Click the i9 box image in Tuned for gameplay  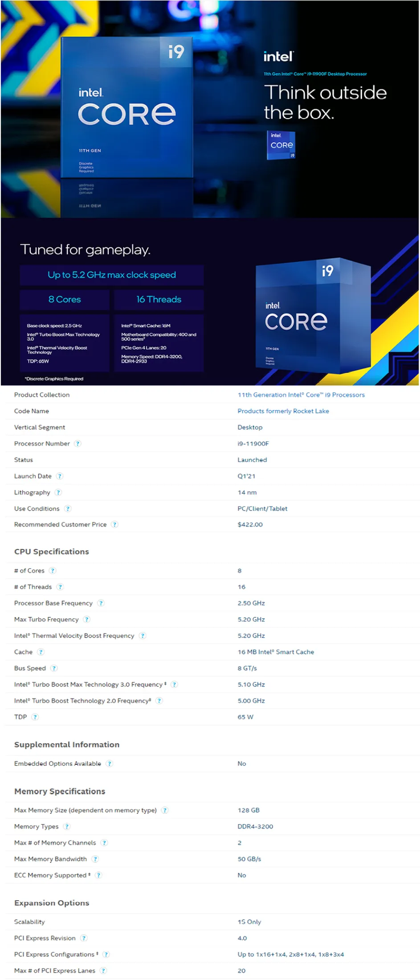313,316
